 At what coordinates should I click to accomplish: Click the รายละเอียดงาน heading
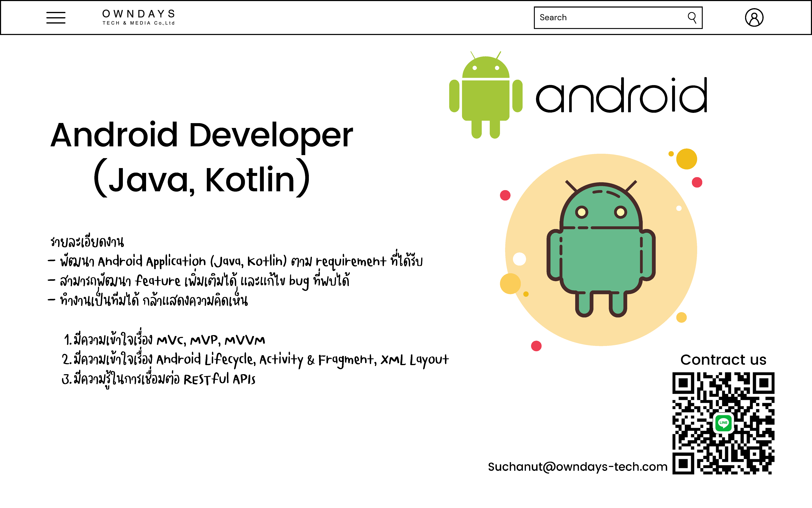[87, 241]
